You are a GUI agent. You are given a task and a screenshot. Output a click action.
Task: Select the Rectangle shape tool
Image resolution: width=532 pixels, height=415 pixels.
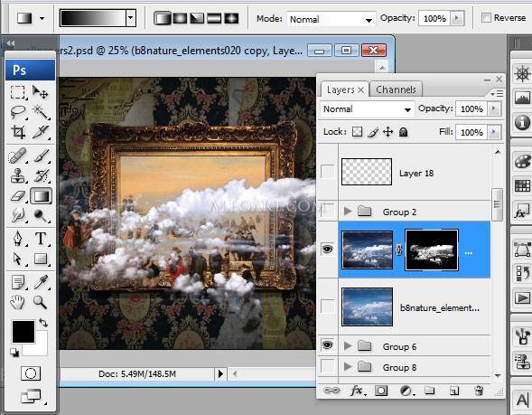tap(41, 259)
